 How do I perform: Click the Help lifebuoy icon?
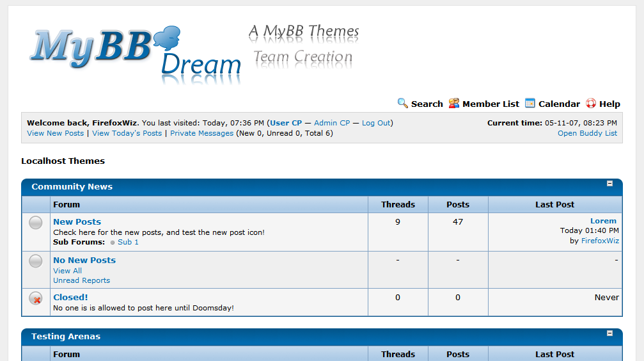(x=591, y=103)
